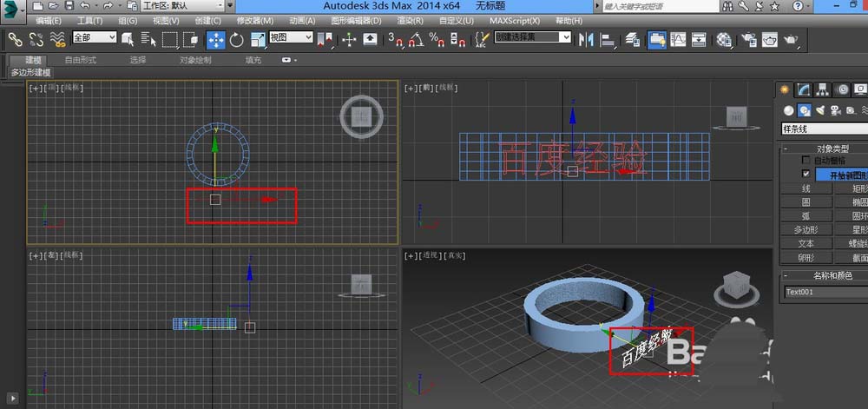Click the Mirror tool icon
868x409 pixels.
[x=586, y=39]
